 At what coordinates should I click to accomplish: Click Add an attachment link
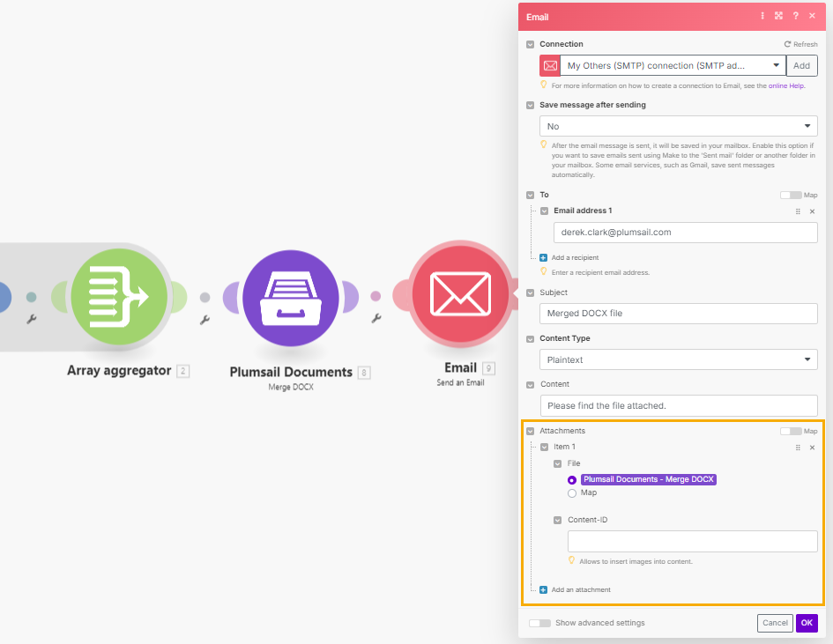click(581, 590)
